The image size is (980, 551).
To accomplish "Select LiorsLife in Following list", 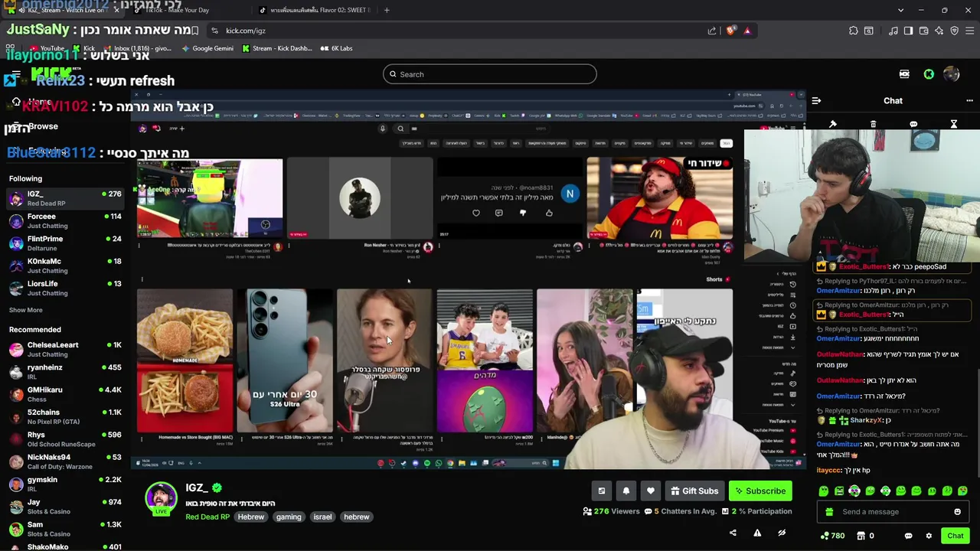I will (64, 289).
